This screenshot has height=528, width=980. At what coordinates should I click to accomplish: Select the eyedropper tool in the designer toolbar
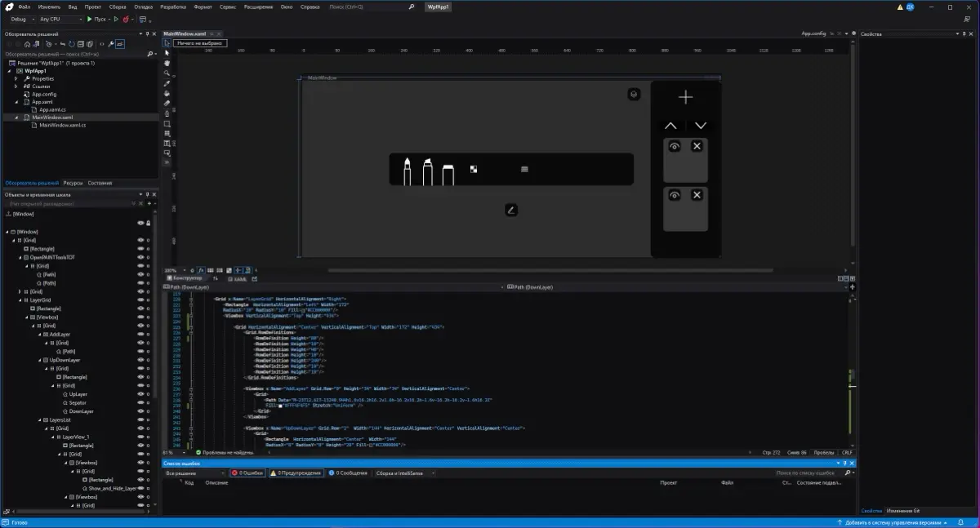[x=167, y=85]
